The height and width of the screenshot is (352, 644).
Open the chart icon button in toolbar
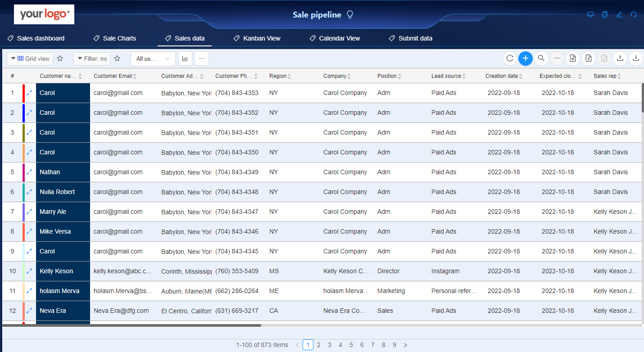tap(185, 59)
